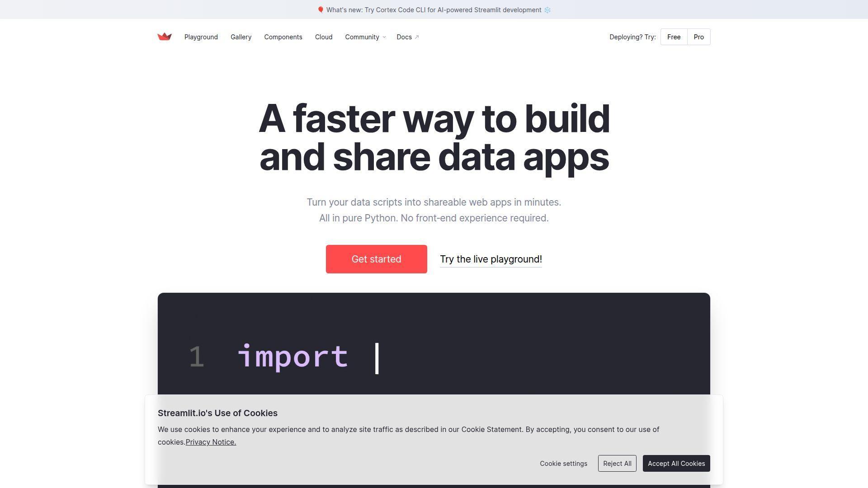This screenshot has width=868, height=488.
Task: Go to the Gallery page
Action: 241,37
